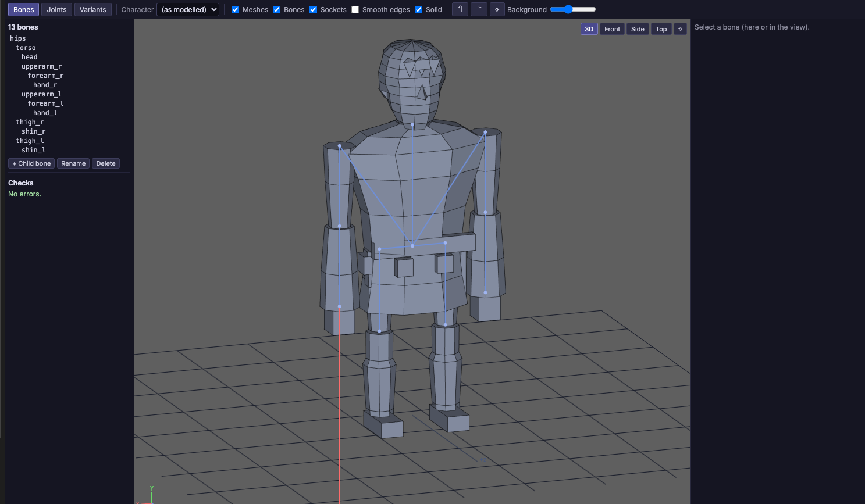The width and height of the screenshot is (865, 504).
Task: Switch viewport to Front view
Action: click(x=612, y=29)
